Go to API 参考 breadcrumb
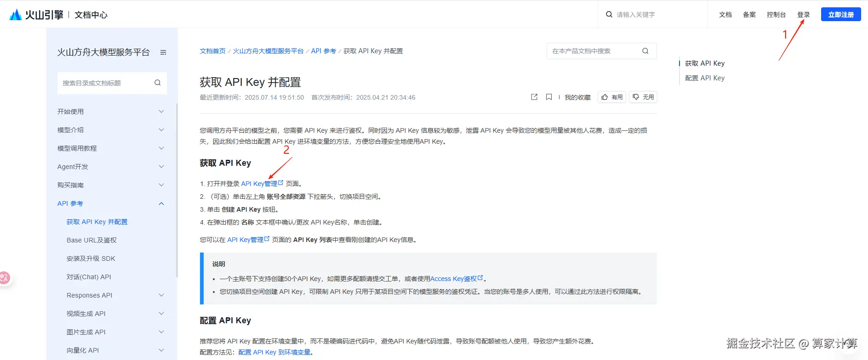This screenshot has height=360, width=868. pos(324,51)
